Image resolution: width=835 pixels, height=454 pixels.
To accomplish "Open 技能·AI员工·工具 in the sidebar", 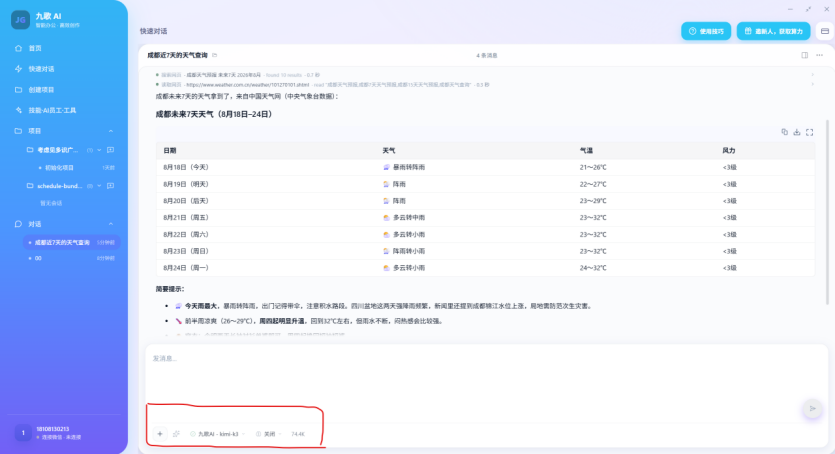I will [x=52, y=111].
